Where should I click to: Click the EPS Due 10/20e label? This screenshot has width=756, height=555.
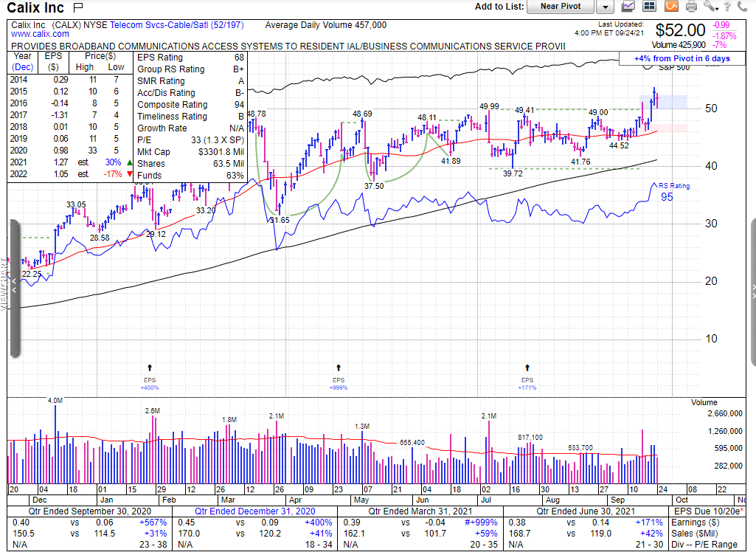point(708,511)
